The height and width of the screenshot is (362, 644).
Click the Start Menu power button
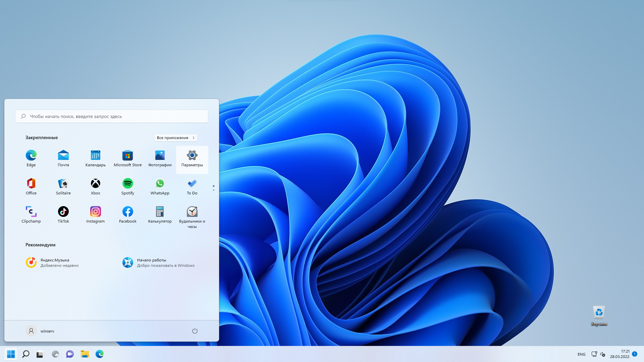tap(195, 330)
